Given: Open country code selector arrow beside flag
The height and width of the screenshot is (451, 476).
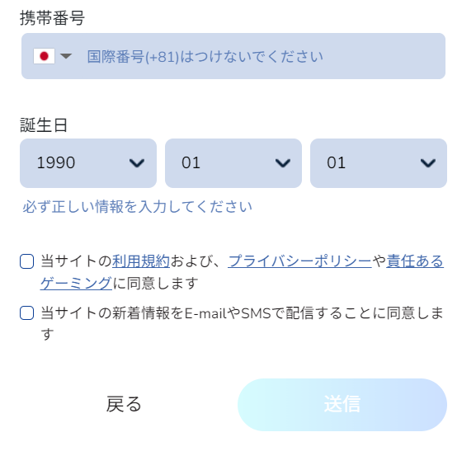Looking at the screenshot, I should [65, 56].
